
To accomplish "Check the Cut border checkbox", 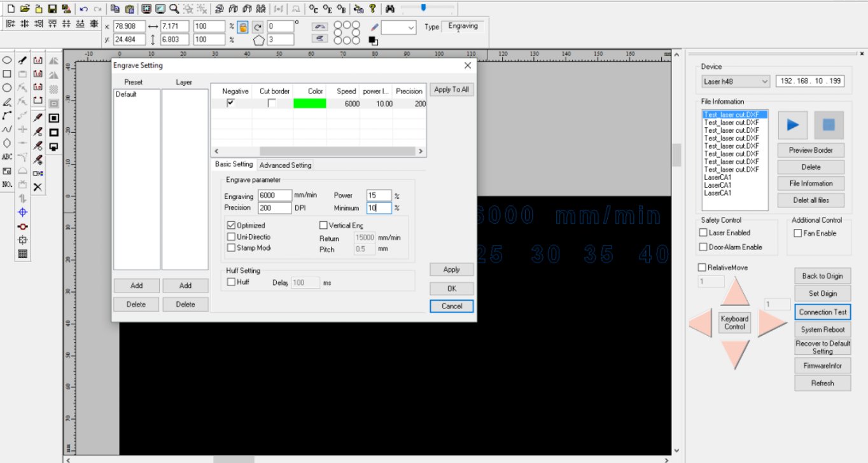I will 272,103.
